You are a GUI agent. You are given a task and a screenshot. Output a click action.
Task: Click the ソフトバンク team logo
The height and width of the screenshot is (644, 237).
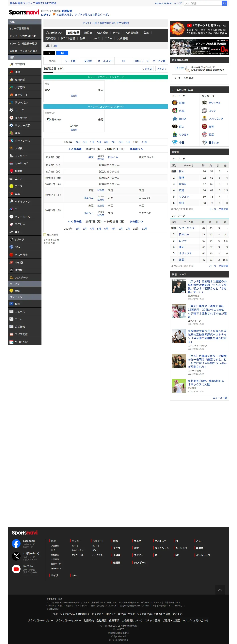point(204,118)
